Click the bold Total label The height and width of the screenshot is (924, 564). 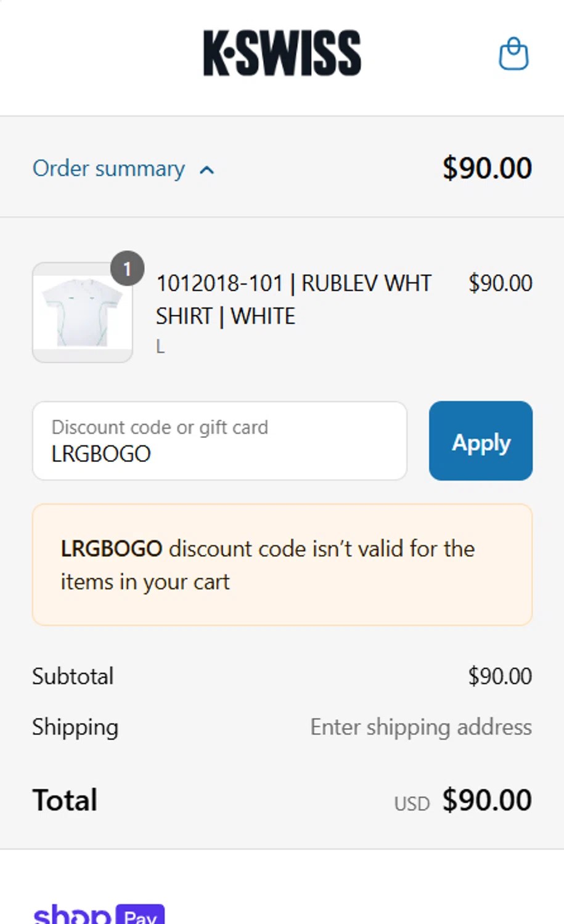[x=65, y=800]
